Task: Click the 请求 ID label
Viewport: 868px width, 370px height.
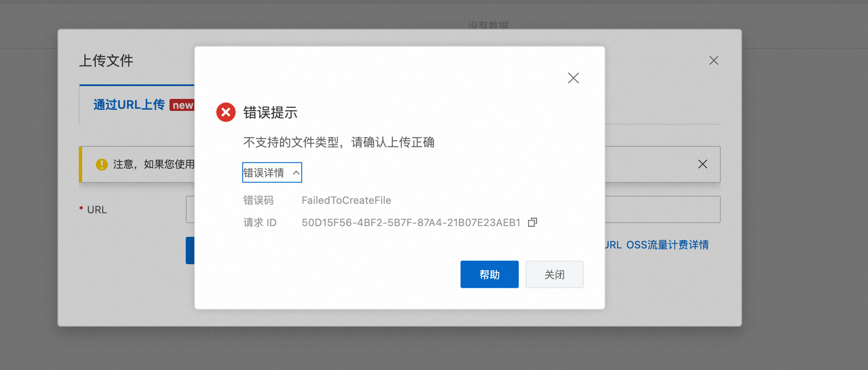Action: 260,223
